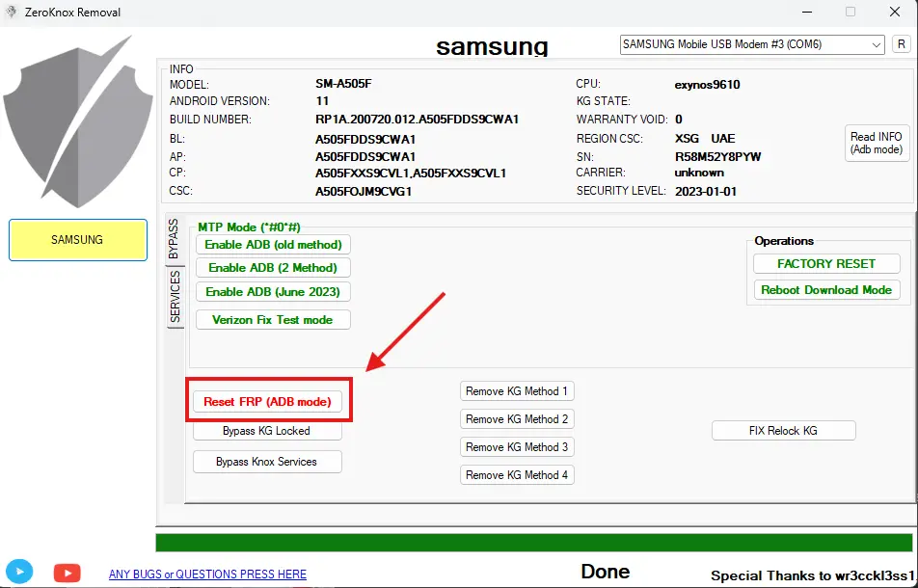918x588 pixels.
Task: Click region CSC value XSG UAE
Action: click(x=705, y=139)
